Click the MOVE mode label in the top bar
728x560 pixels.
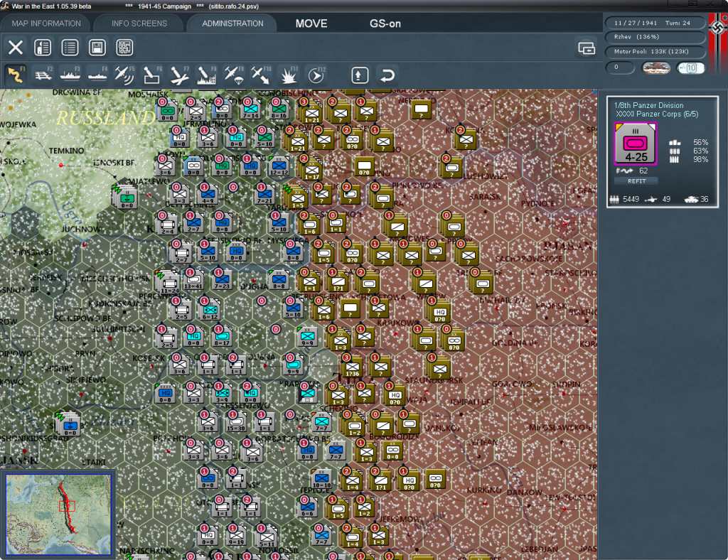point(311,23)
